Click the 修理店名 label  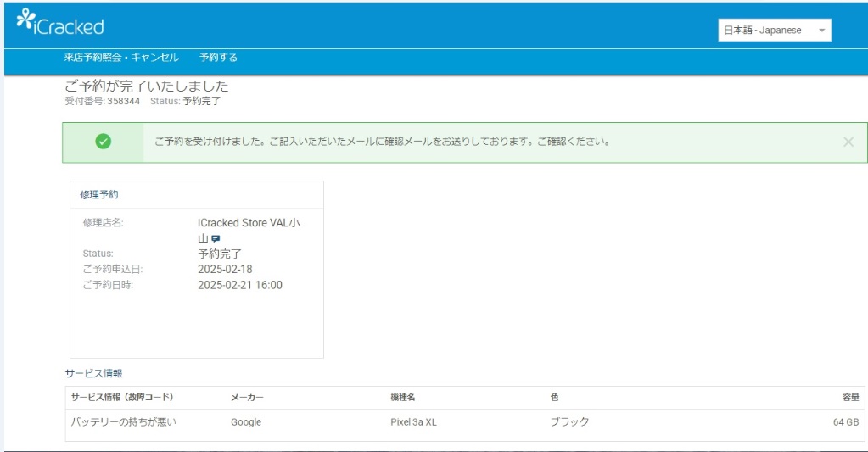(x=103, y=223)
